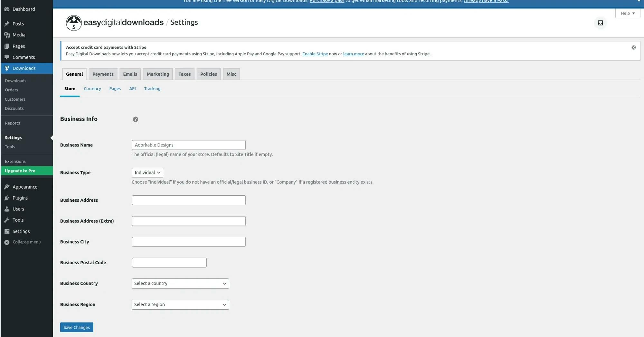Focus the Business Address field
The height and width of the screenshot is (337, 644).
(x=189, y=200)
